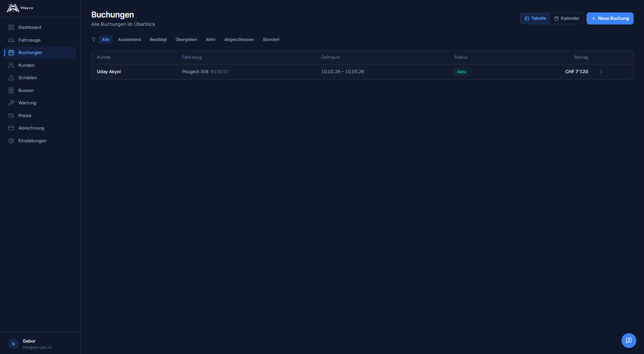Click the Wartung wrench icon
Image resolution: width=644 pixels, height=354 pixels.
[x=11, y=103]
